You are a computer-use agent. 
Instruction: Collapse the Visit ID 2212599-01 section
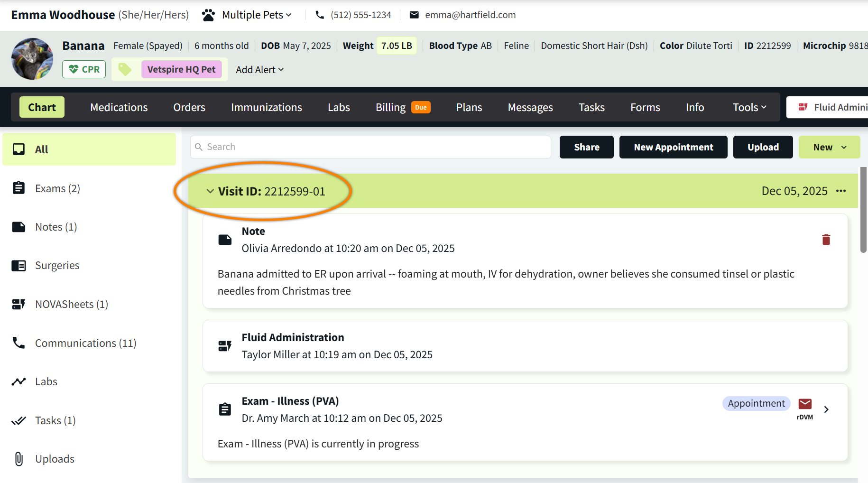tap(210, 191)
